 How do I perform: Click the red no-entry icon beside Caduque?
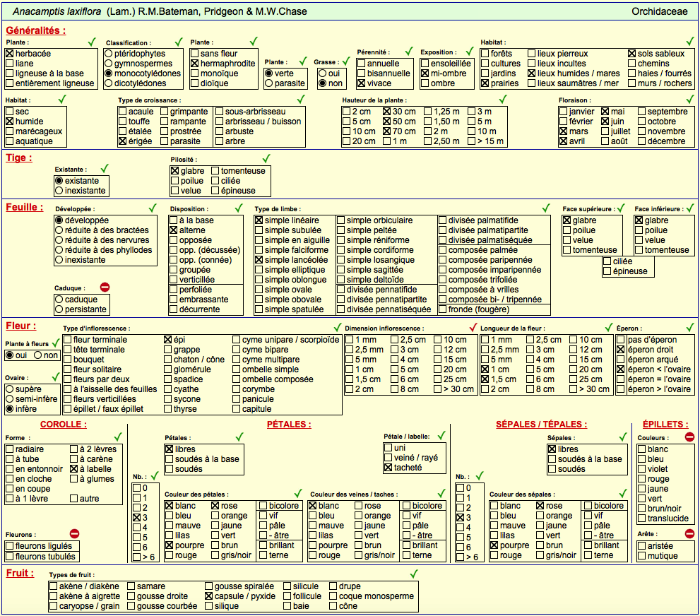coord(105,287)
